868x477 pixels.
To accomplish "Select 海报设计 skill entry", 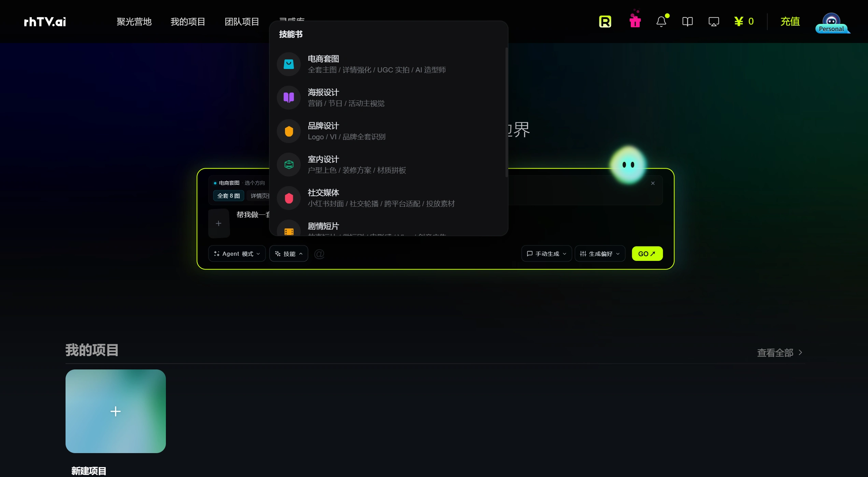I will pyautogui.click(x=389, y=97).
